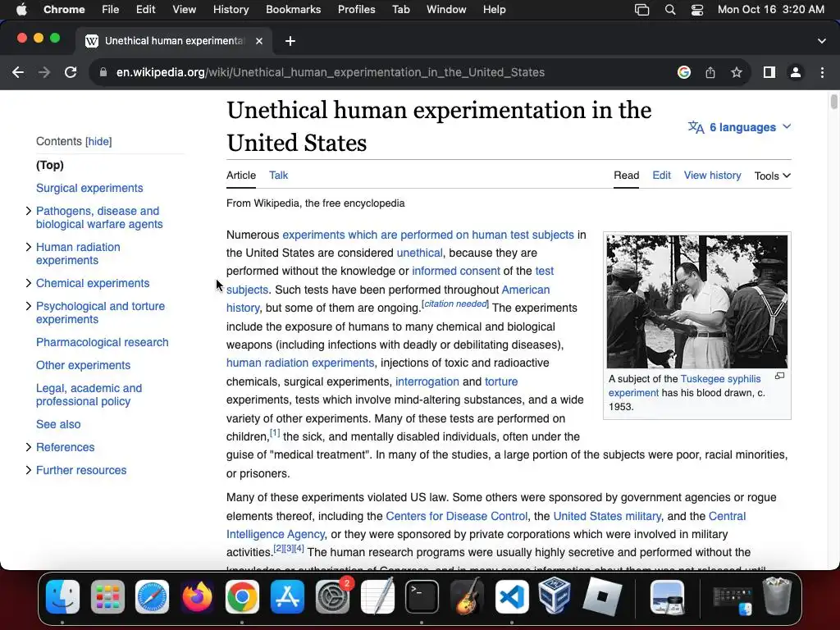Screen dimensions: 840x630
Task: Share this page via share icon
Action: (710, 72)
